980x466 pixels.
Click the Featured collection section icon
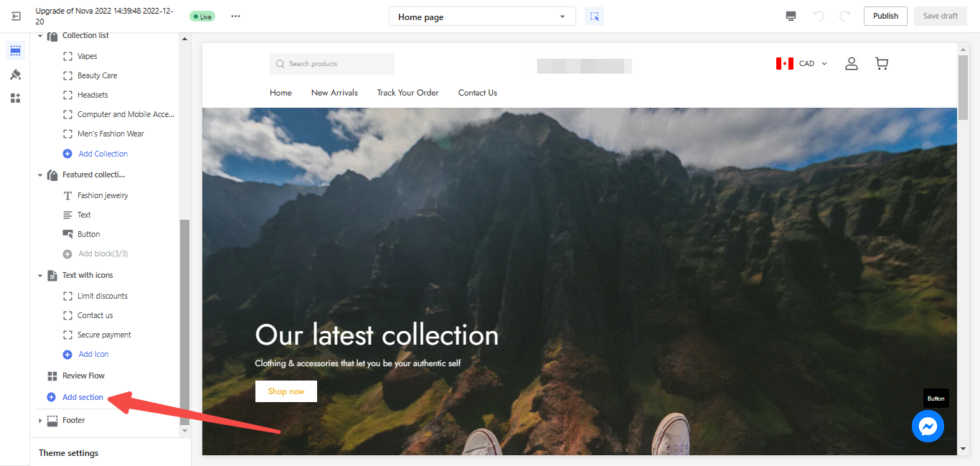[52, 175]
